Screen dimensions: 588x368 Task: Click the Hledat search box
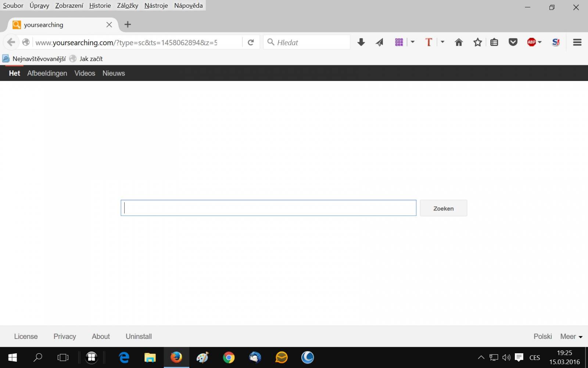click(306, 42)
